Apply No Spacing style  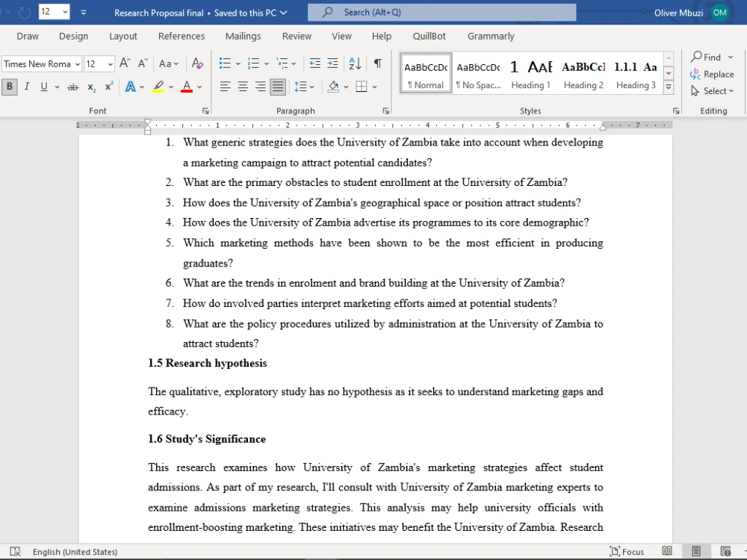coord(478,74)
